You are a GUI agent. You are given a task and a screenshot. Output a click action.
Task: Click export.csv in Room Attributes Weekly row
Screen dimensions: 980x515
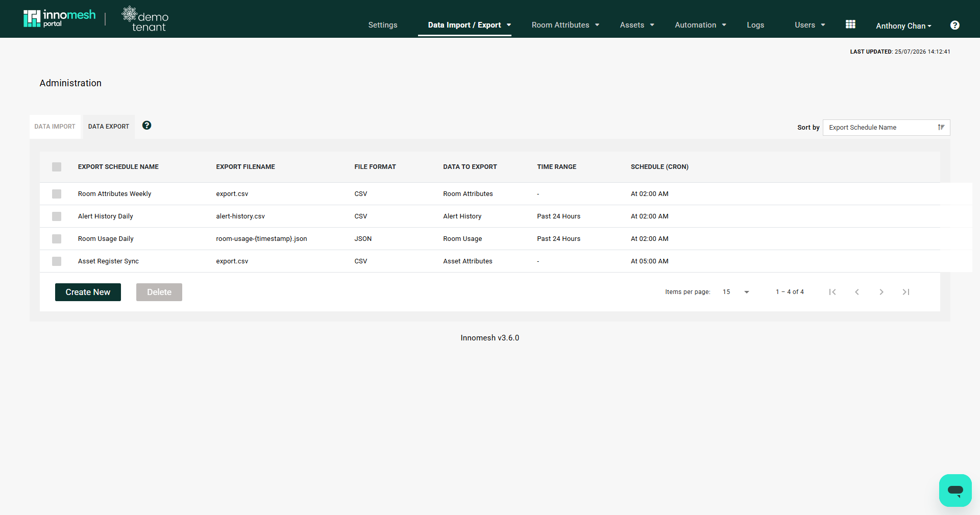click(232, 194)
